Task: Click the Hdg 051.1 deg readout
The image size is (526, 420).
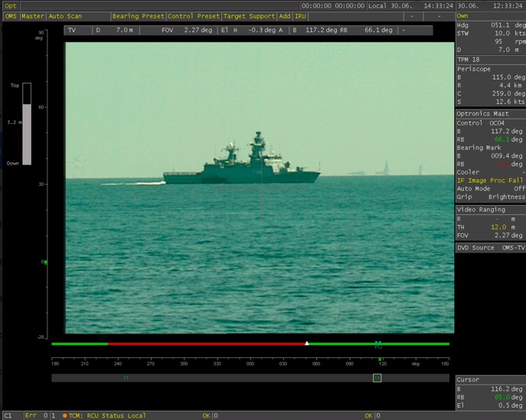Action: tap(491, 25)
